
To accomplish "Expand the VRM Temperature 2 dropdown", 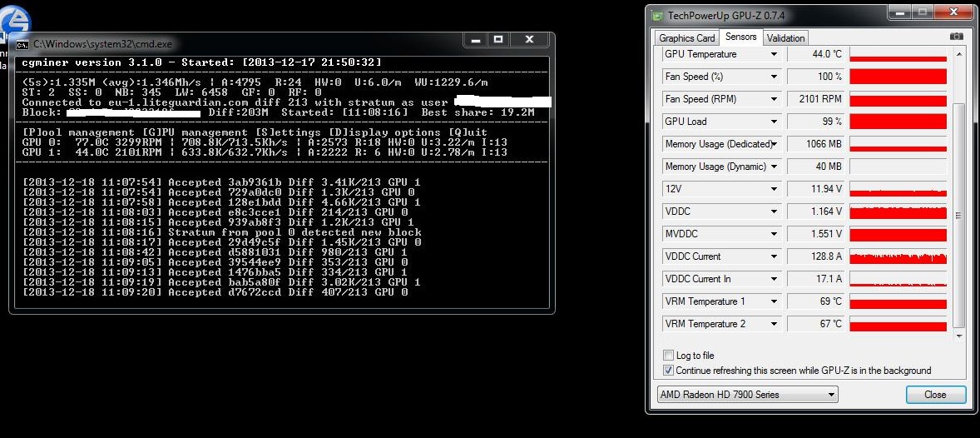I will 774,324.
